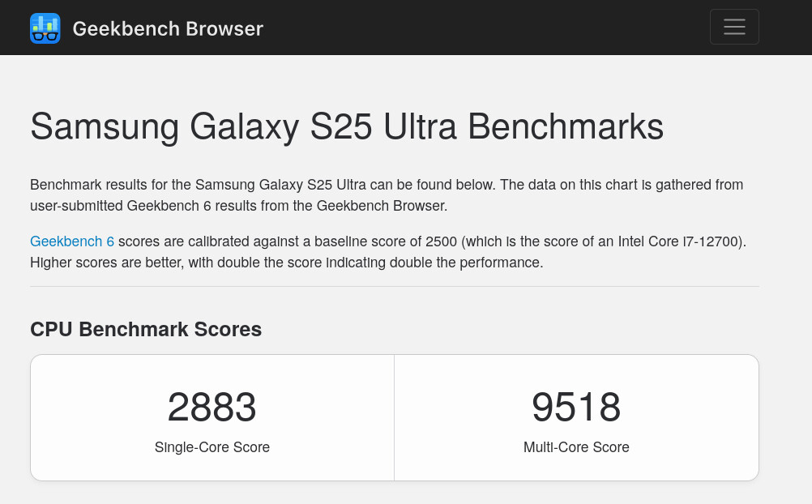The image size is (812, 504).
Task: Click the CPU Benchmark Scores section heading
Action: pos(146,329)
